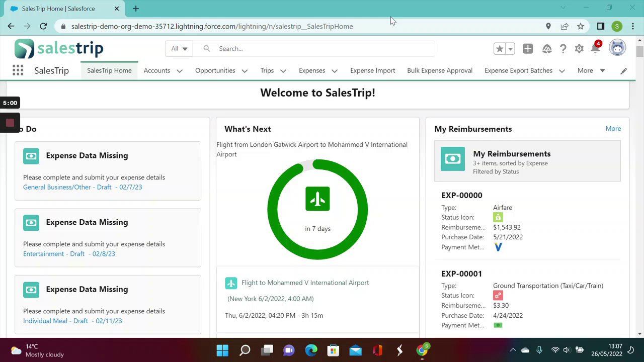Open the taskbar weather widget
The width and height of the screenshot is (644, 362).
[38, 350]
